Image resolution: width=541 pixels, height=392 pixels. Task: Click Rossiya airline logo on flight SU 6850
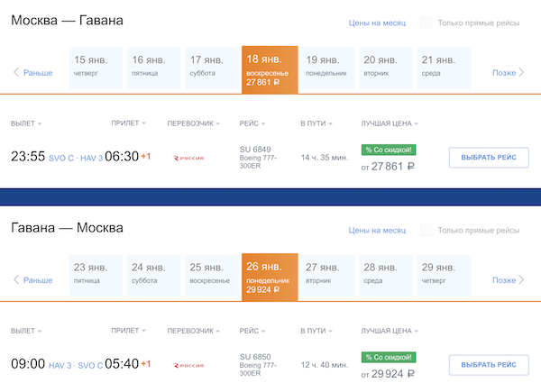tap(188, 365)
